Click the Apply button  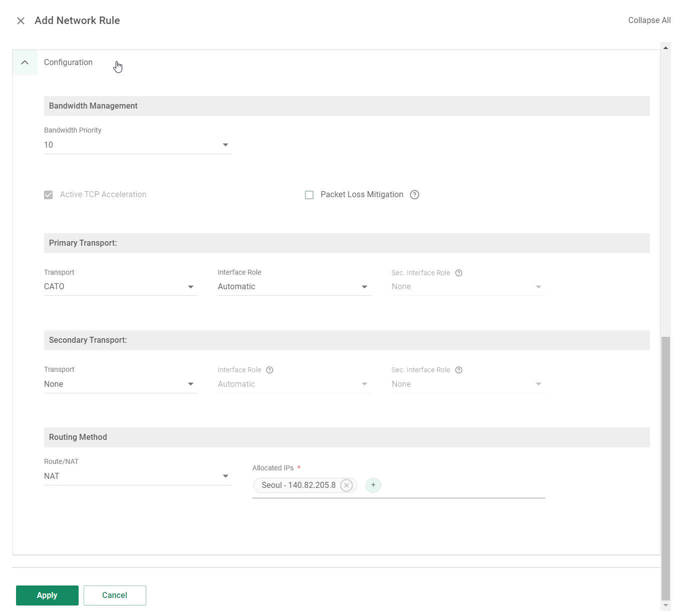pos(47,595)
